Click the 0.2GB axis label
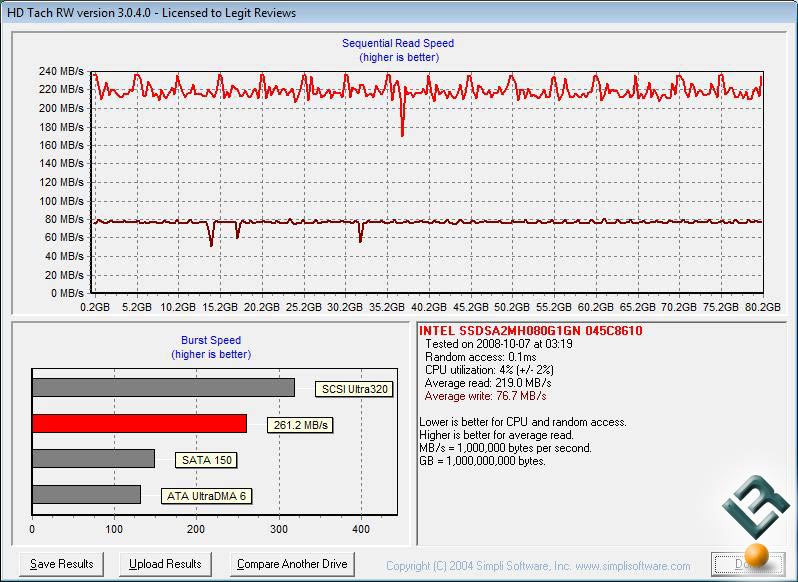This screenshot has width=798, height=582. pyautogui.click(x=95, y=307)
